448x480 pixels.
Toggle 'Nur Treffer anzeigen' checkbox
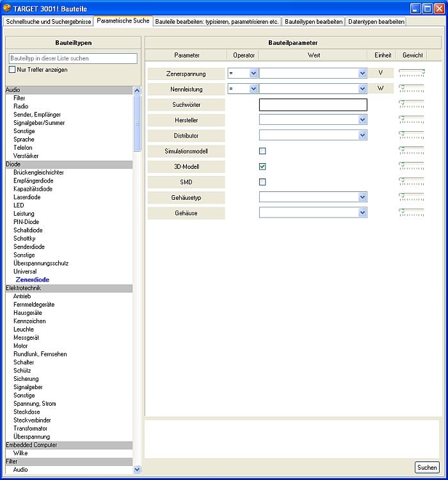pos(12,70)
